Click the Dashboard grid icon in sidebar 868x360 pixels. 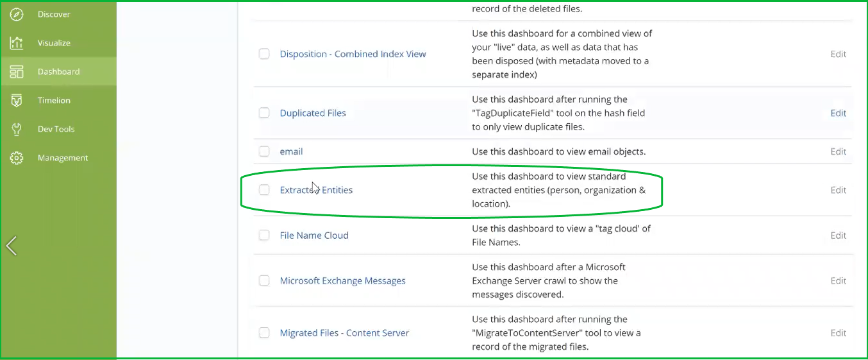(x=17, y=72)
